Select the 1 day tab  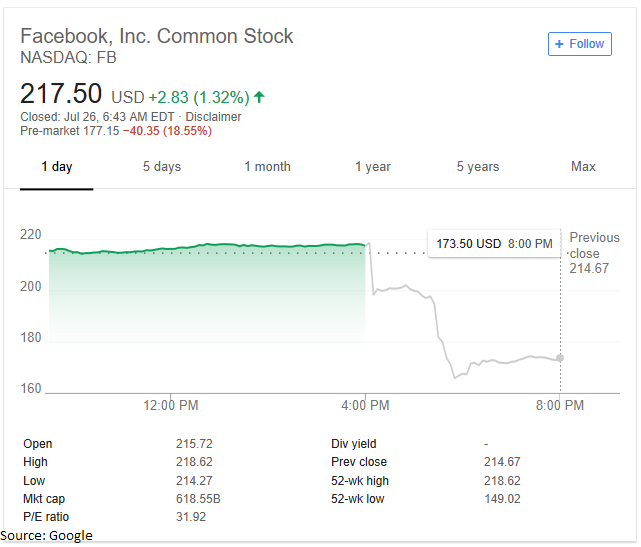tap(56, 167)
